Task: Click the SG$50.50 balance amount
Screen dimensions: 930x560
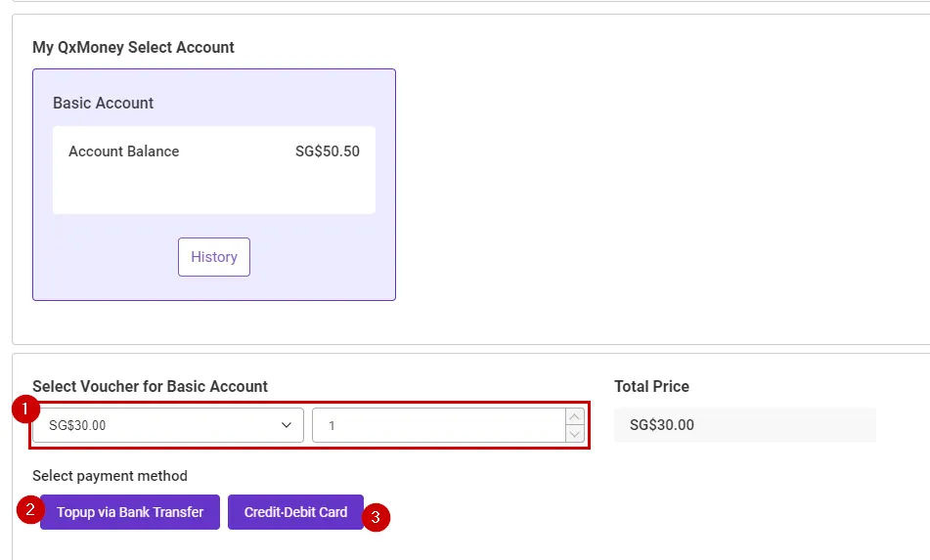Action: [327, 151]
